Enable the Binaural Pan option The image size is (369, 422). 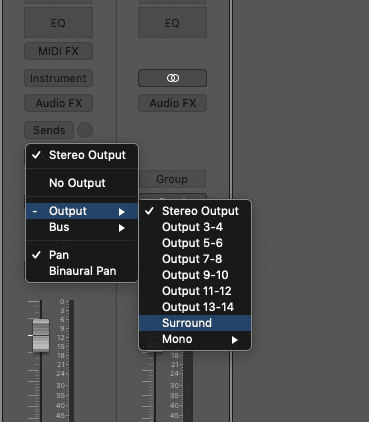82,271
